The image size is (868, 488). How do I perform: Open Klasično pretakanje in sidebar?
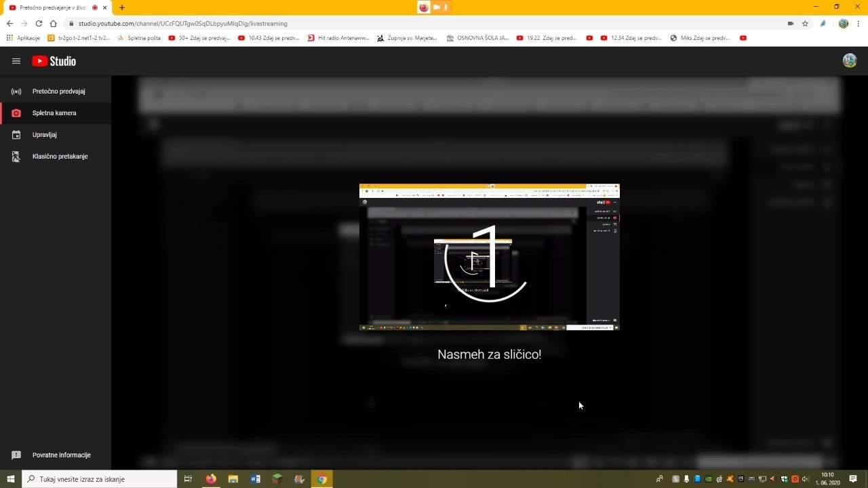[x=56, y=157]
